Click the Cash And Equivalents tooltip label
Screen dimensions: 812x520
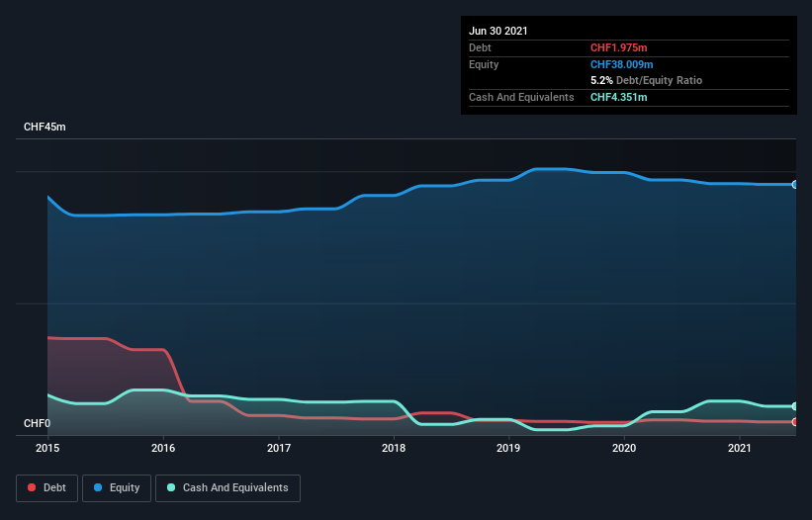click(x=521, y=97)
